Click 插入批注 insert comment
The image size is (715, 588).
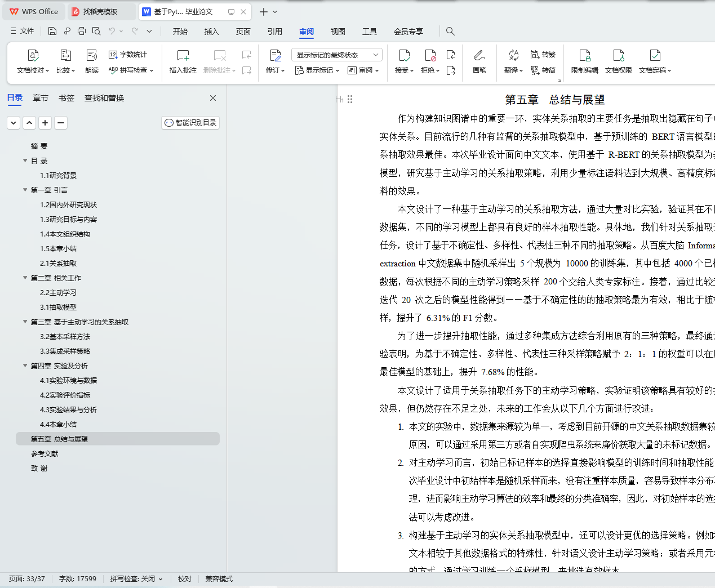(x=183, y=62)
